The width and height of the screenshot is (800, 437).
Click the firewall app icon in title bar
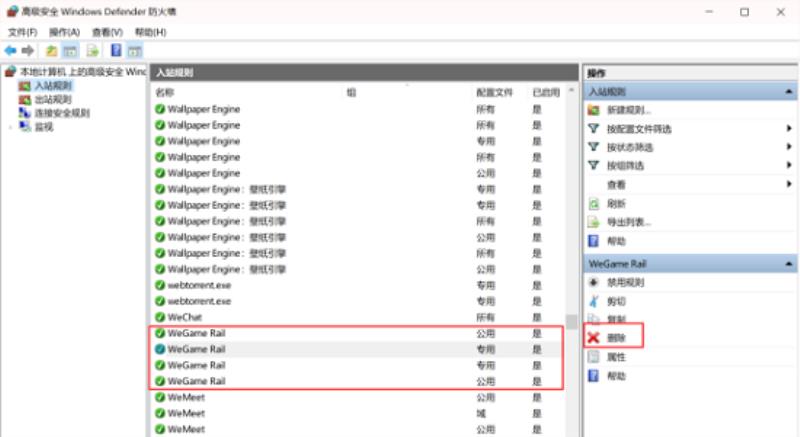tap(12, 11)
